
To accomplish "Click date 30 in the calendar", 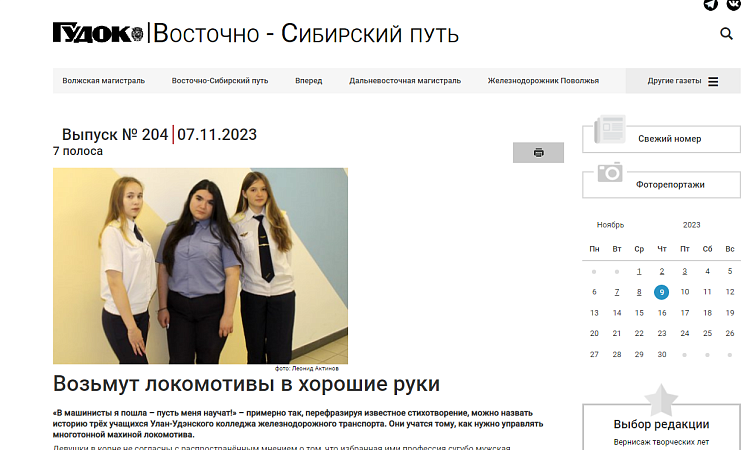I will point(662,354).
